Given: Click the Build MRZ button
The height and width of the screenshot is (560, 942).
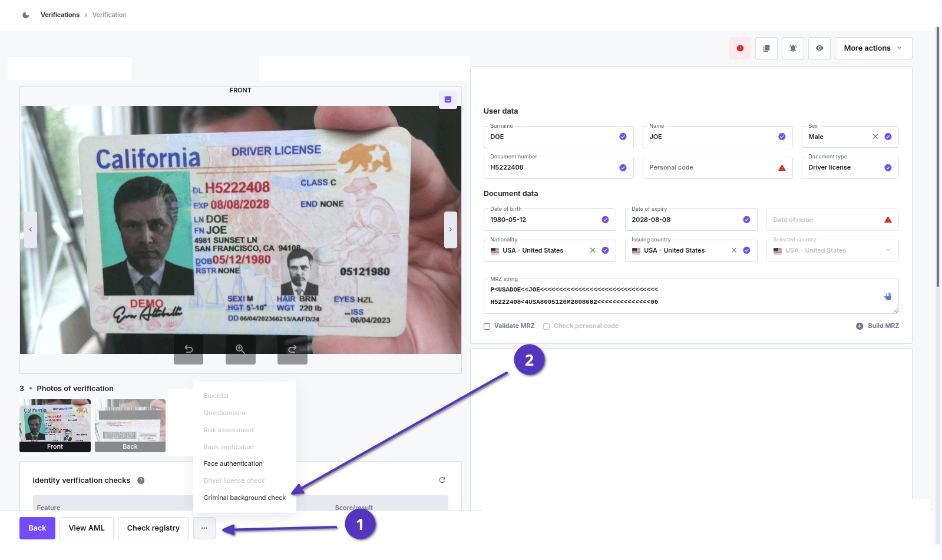Looking at the screenshot, I should 877,326.
